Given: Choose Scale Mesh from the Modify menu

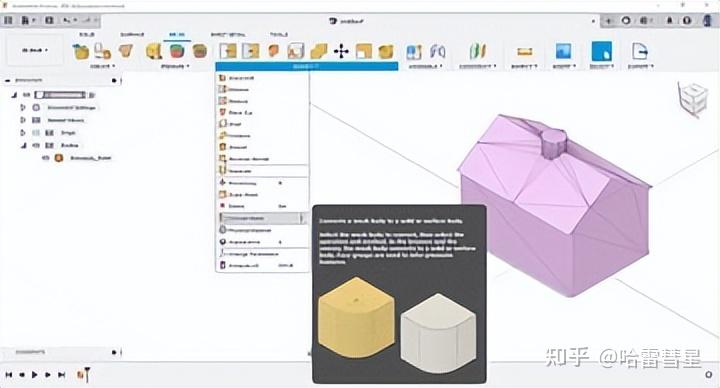Looking at the screenshot, I should coord(262,195).
